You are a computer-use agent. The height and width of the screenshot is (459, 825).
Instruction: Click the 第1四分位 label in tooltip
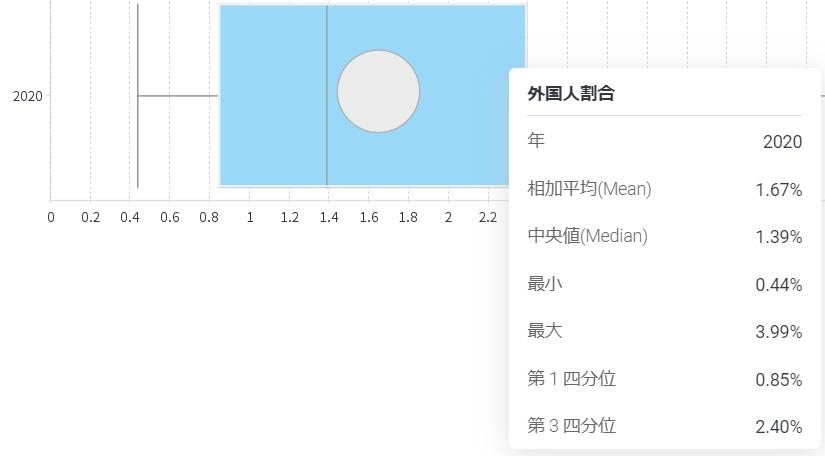tap(571, 378)
